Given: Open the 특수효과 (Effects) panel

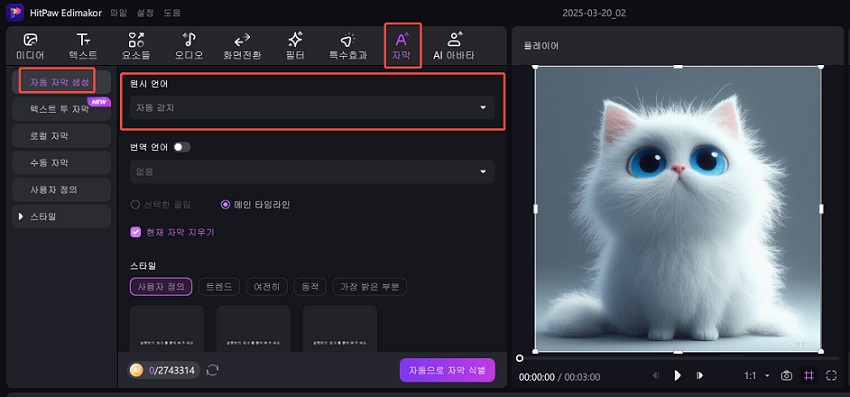Looking at the screenshot, I should [x=347, y=47].
